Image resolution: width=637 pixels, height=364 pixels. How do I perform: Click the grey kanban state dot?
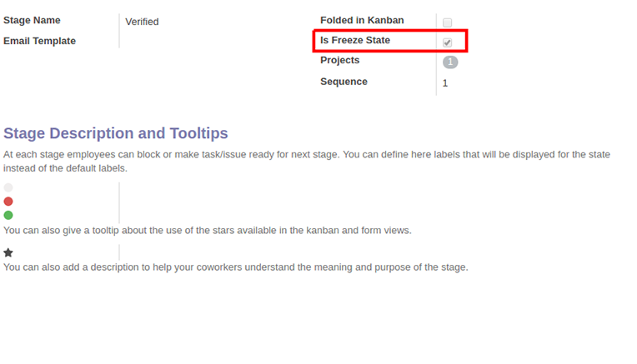[8, 187]
